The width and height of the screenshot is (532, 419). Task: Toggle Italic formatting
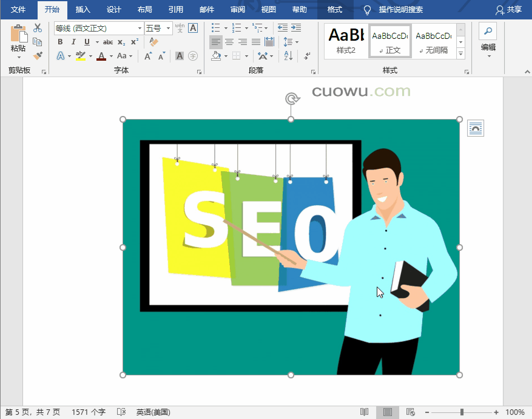pos(73,42)
